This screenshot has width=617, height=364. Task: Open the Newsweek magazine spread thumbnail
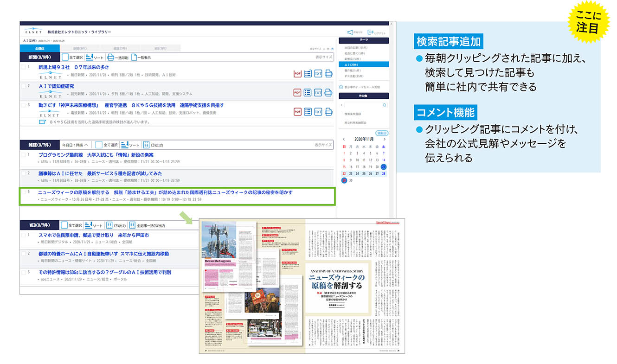coord(302,285)
